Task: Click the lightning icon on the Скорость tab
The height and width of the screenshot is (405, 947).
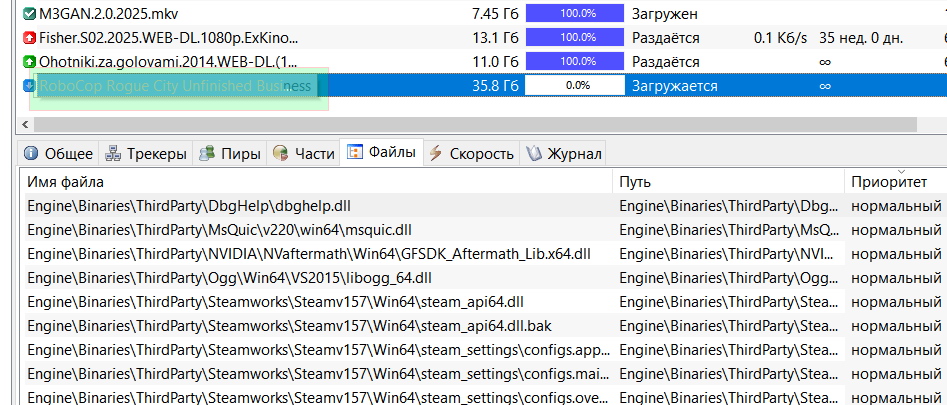Action: (435, 154)
